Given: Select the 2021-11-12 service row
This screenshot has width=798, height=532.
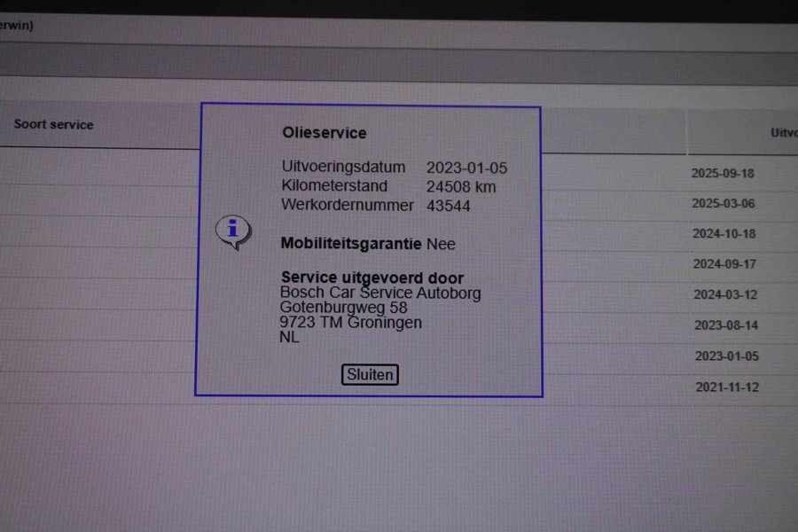Looking at the screenshot, I should 727,387.
